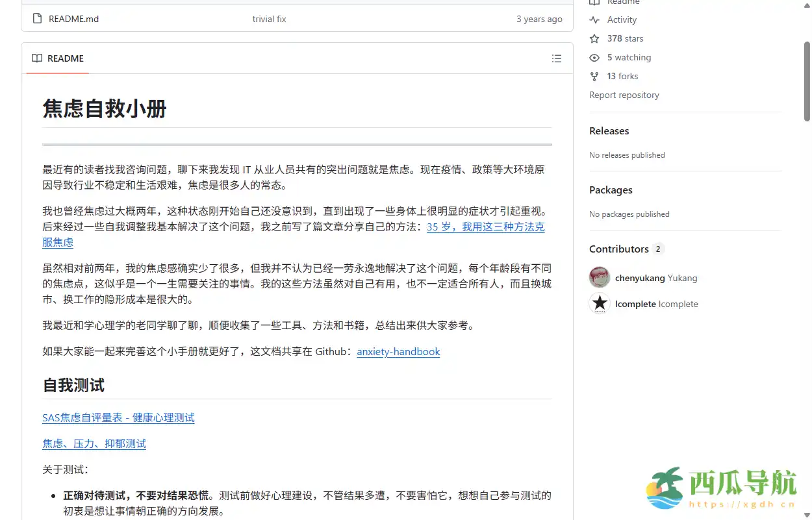Click the book icon next to the README header
Image resolution: width=812 pixels, height=520 pixels.
pyautogui.click(x=37, y=58)
